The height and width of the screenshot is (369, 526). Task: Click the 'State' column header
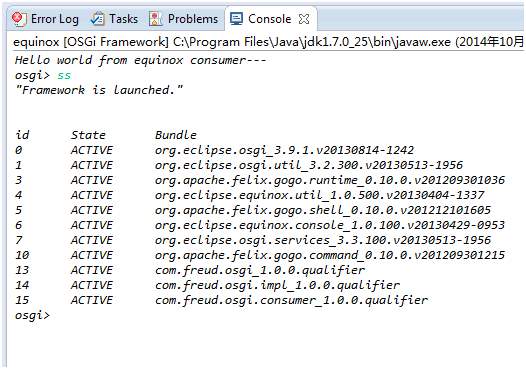pos(88,135)
